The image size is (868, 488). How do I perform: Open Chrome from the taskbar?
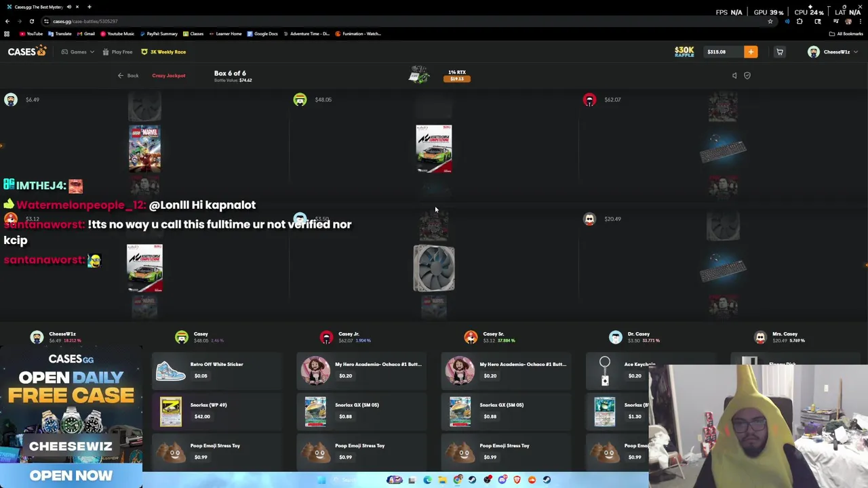(458, 480)
